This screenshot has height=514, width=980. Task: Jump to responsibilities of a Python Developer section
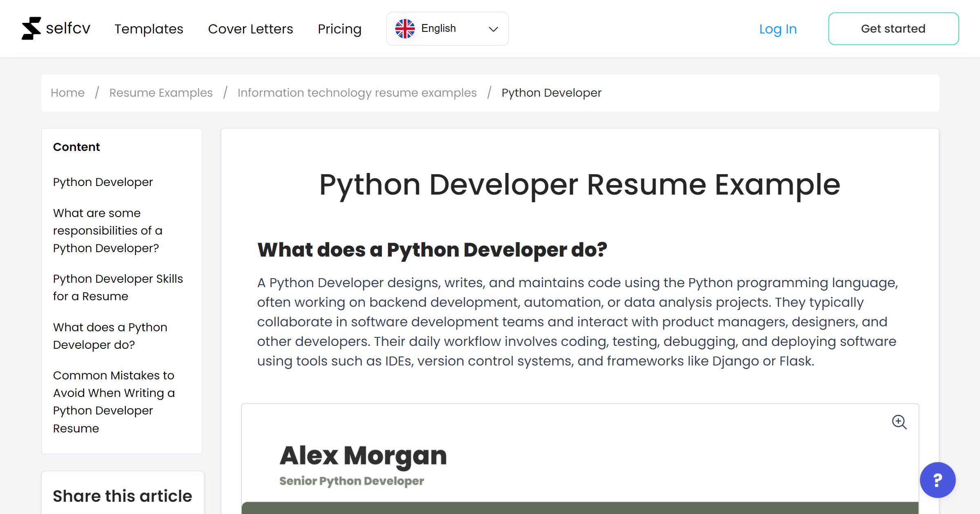108,230
